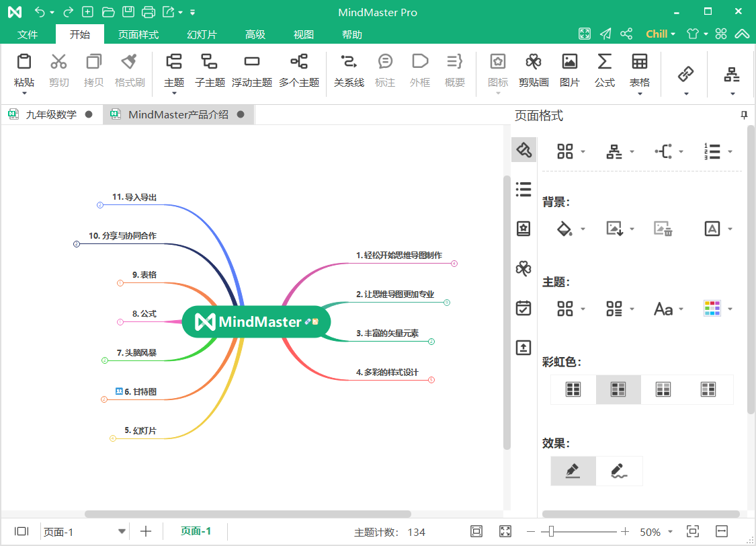Open the theme color palette swatch
Image resolution: width=756 pixels, height=546 pixels.
point(712,308)
